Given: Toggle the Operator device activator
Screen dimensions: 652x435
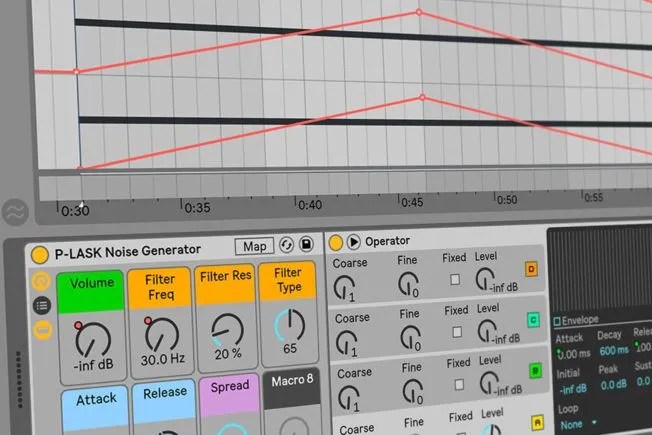Looking at the screenshot, I should (x=336, y=242).
